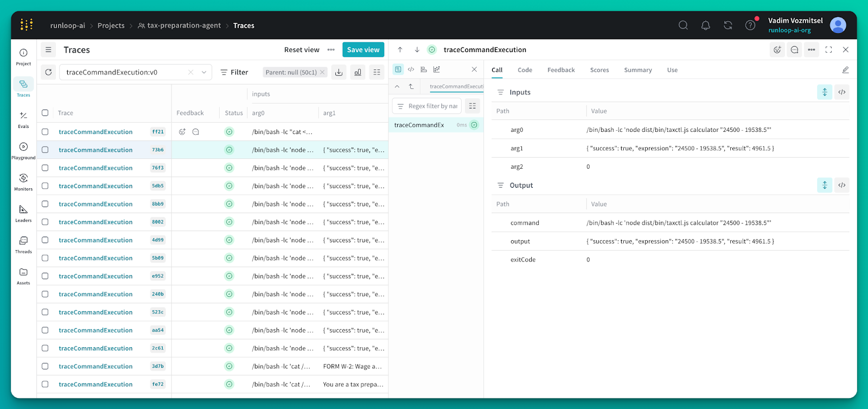Check the trace 3d7b row checkbox
868x409 pixels.
[45, 366]
